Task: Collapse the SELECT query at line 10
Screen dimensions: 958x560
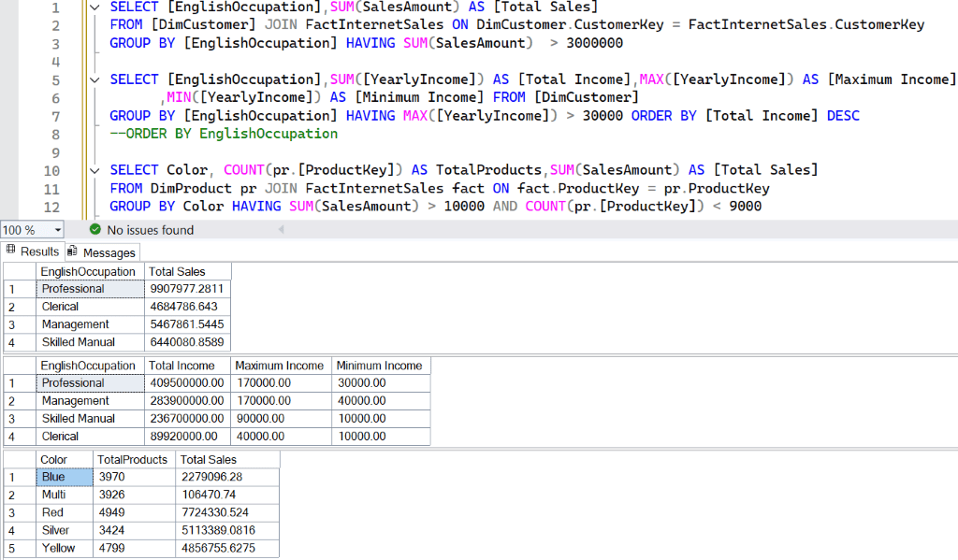Action: click(94, 169)
